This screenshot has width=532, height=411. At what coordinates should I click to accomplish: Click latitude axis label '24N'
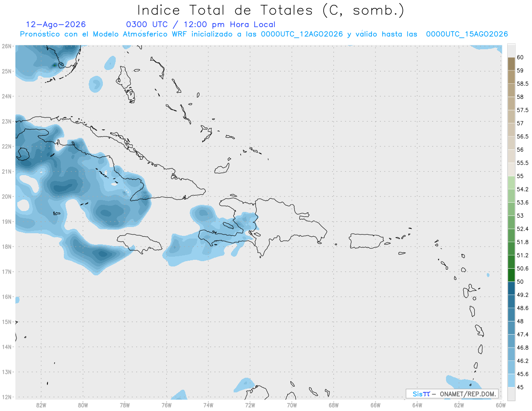tap(7, 96)
